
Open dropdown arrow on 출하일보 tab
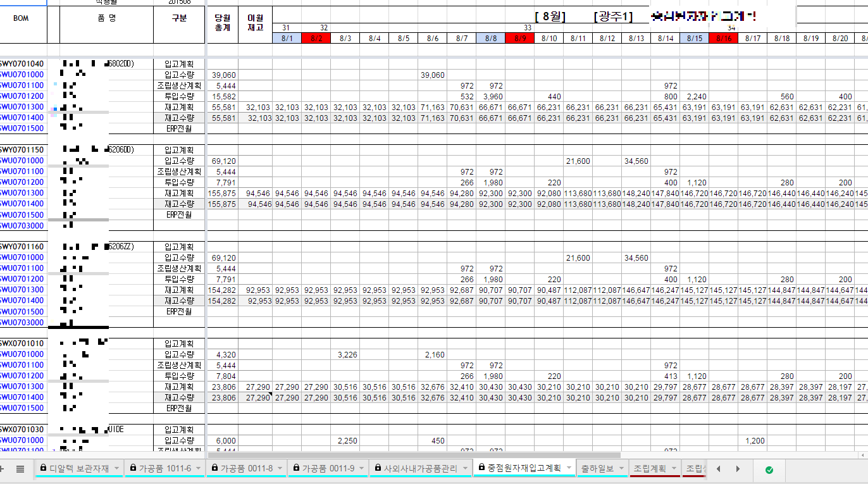(622, 468)
